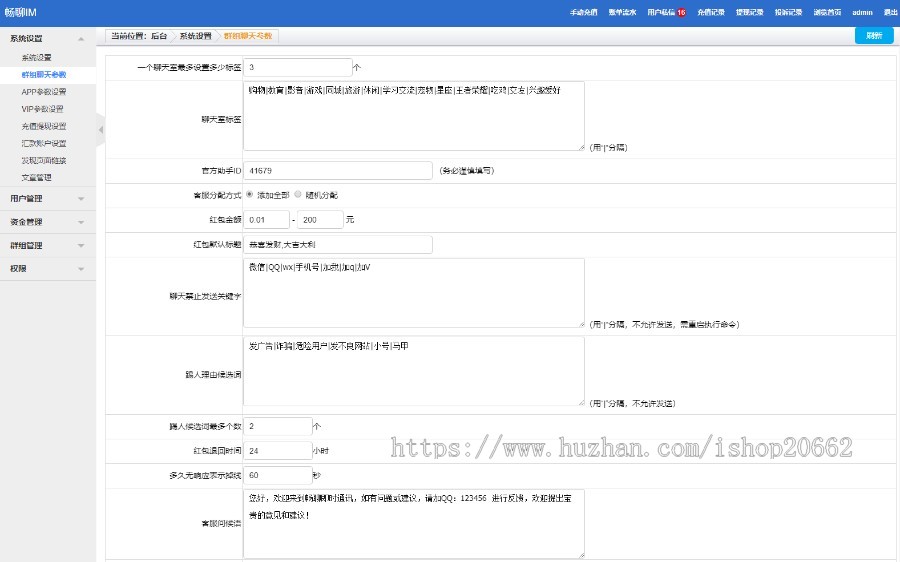The image size is (900, 562).
Task: Select the 添加全部 radio option
Action: pos(249,194)
